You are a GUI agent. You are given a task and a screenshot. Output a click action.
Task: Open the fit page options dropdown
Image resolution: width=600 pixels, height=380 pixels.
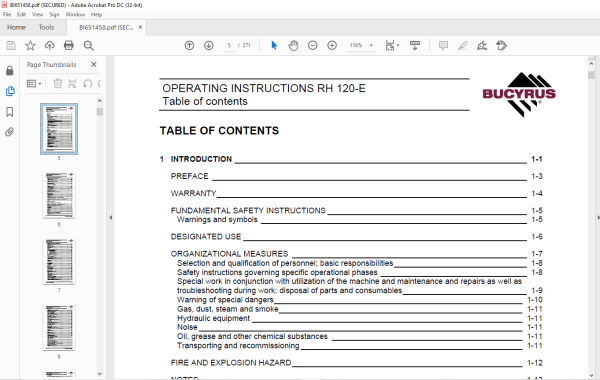pyautogui.click(x=392, y=46)
